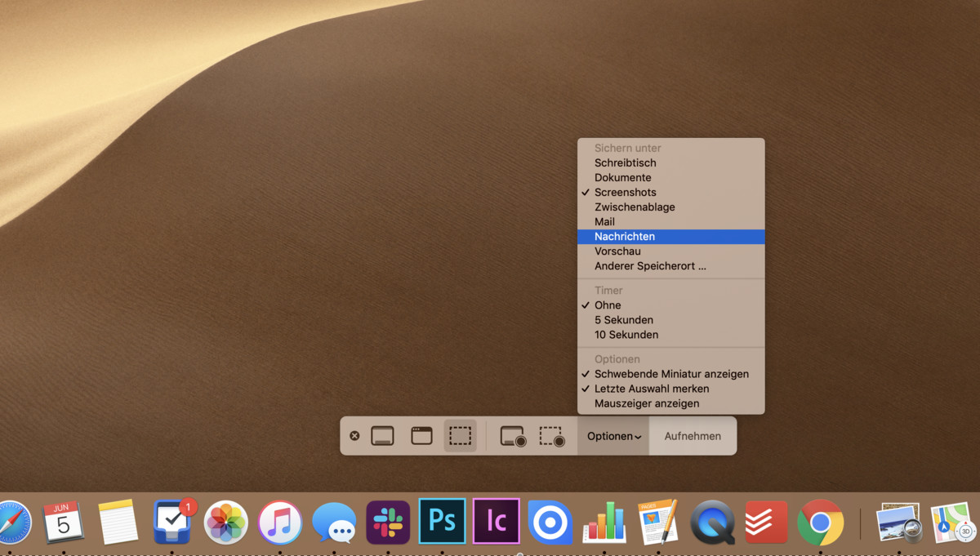Viewport: 980px width, 556px height.
Task: Enable Mauszeiger anzeigen option
Action: pyautogui.click(x=671, y=403)
